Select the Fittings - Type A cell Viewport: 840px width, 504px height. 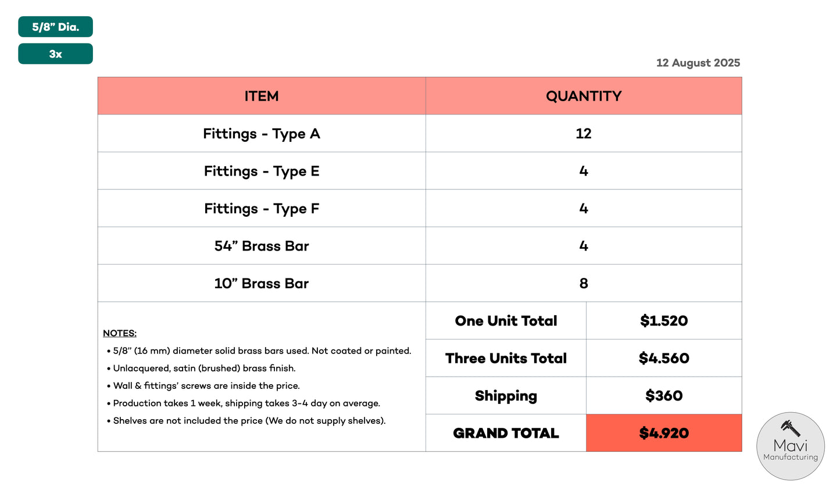[262, 134]
